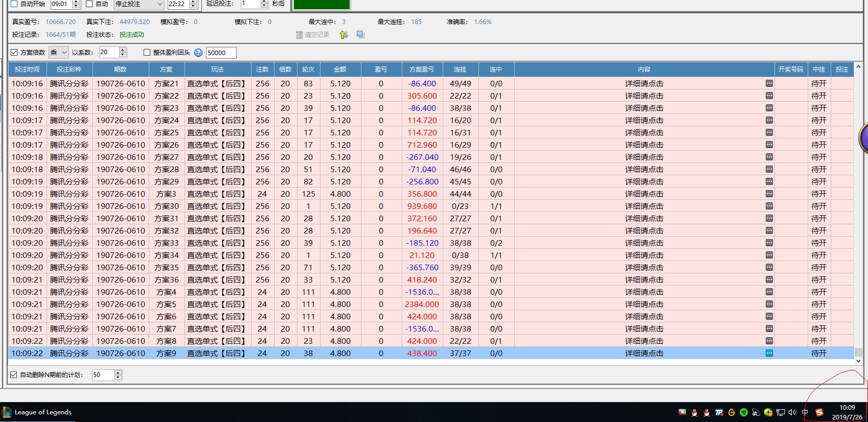
Task: Open the network status tray icon
Action: [781, 412]
